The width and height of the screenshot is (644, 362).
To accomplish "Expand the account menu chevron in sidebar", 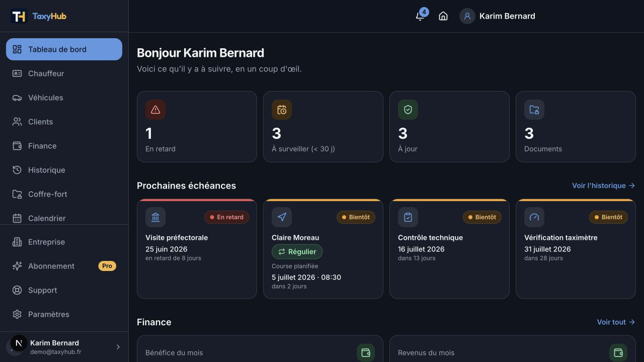I will 118,347.
